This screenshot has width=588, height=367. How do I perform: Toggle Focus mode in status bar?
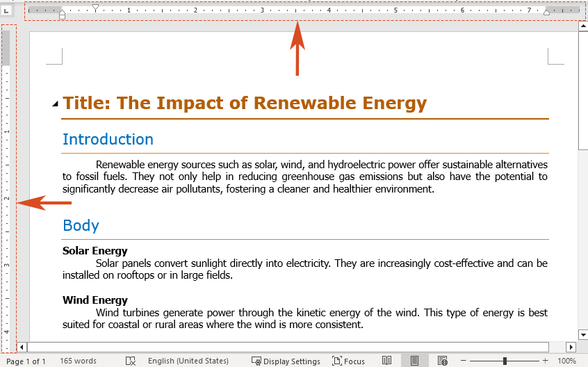[348, 361]
